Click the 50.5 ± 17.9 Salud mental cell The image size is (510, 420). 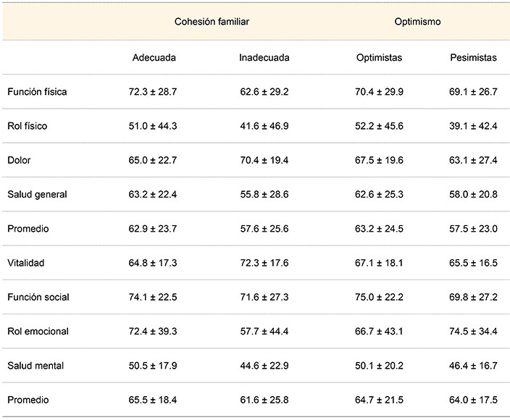click(154, 366)
